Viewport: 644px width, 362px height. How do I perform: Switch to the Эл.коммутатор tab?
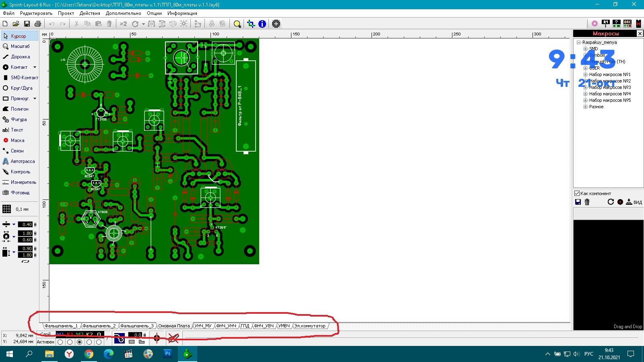(x=310, y=326)
